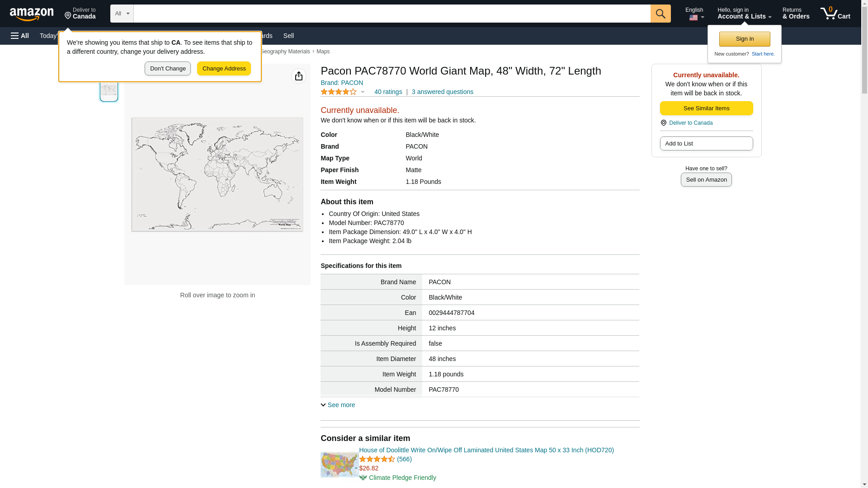Click into the search input field
This screenshot has height=488, width=868.
[x=392, y=14]
